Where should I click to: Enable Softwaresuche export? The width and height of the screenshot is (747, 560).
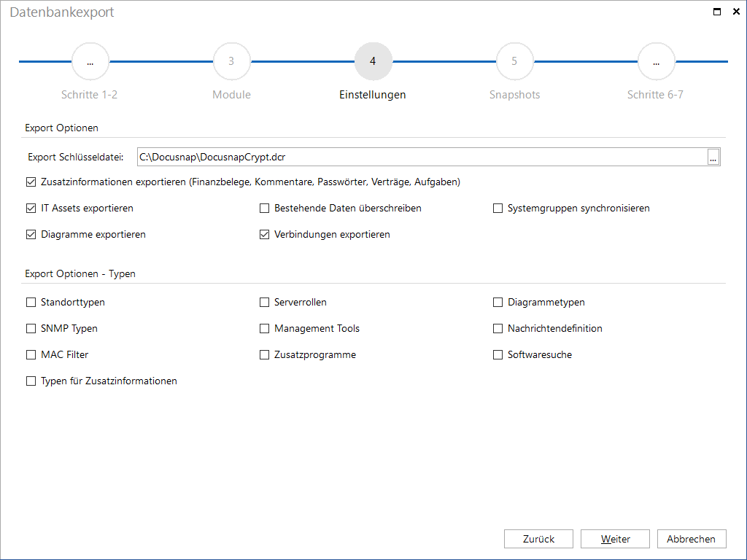point(498,355)
